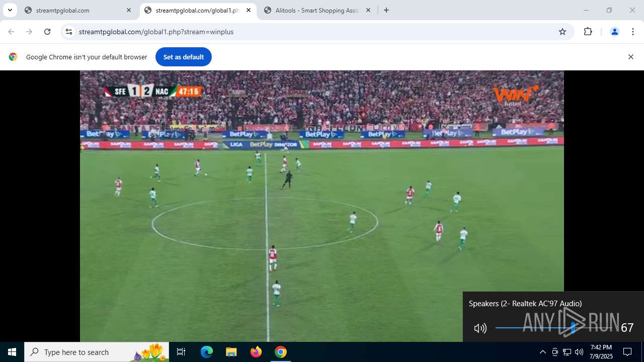Switch to the first streamtpglobal.com tab
This screenshot has width=644, height=362.
(78, 10)
